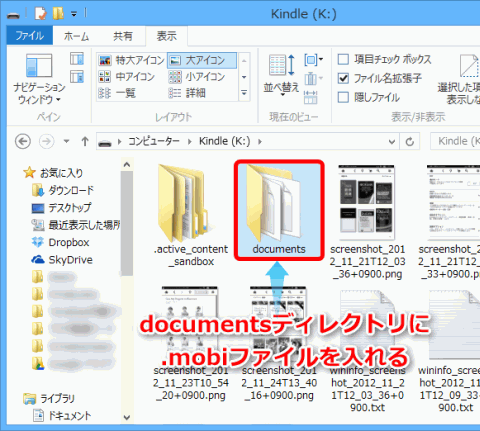Select the 表示 ribbon tab
Image resolution: width=480 pixels, height=431 pixels.
point(166,36)
